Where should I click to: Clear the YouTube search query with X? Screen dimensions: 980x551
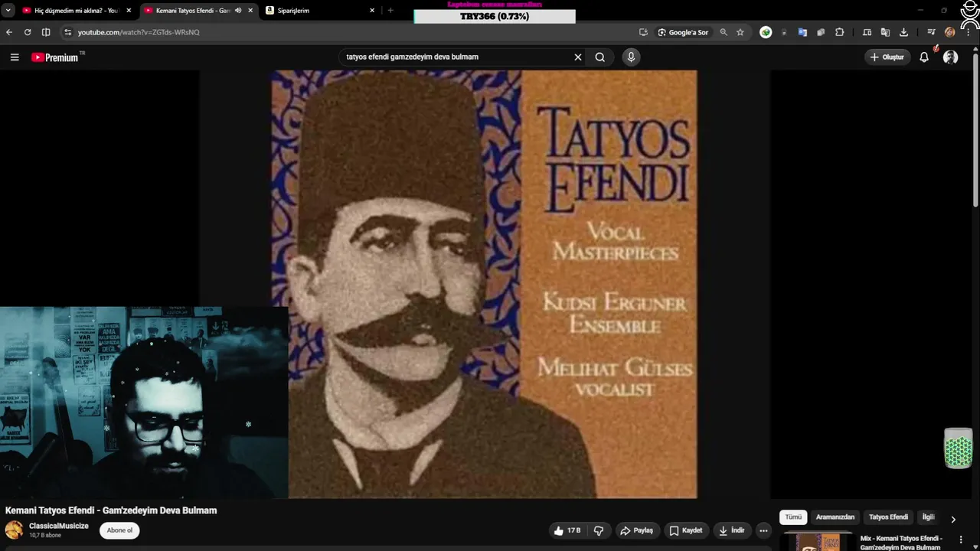[x=578, y=57]
